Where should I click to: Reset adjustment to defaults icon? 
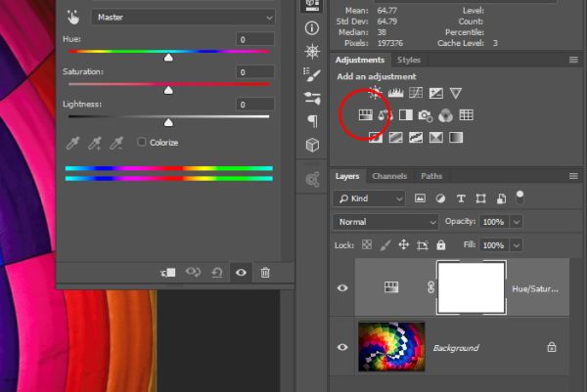217,273
